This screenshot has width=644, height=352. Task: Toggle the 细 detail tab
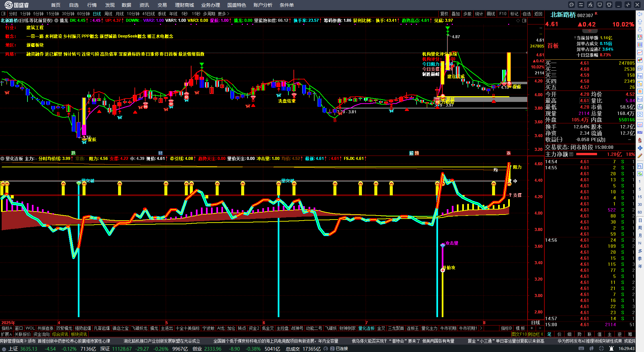click(570, 334)
